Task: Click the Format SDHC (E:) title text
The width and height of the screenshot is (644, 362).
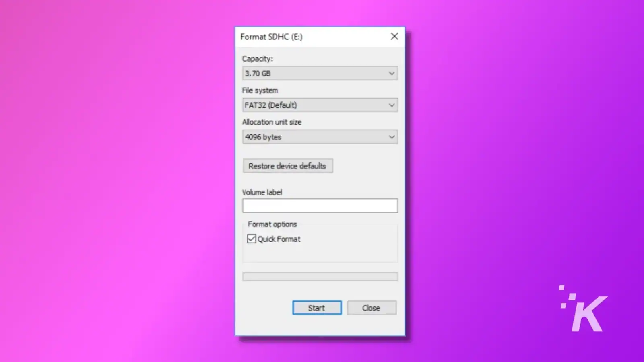Action: [271, 37]
